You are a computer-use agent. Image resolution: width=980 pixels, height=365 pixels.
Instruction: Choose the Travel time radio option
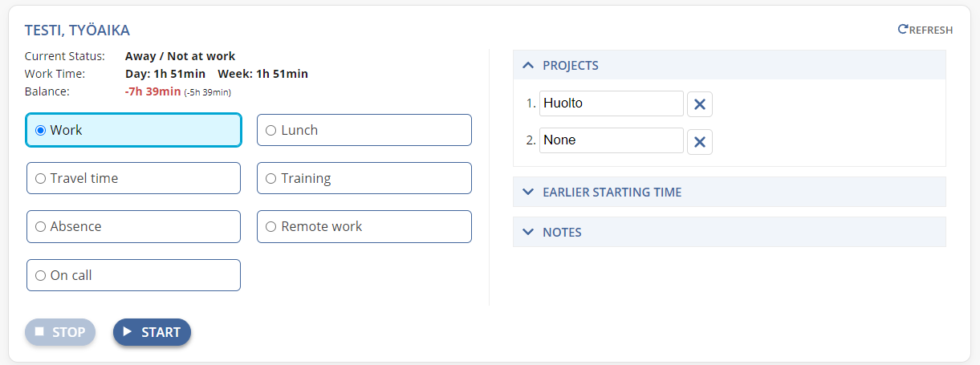click(x=133, y=178)
